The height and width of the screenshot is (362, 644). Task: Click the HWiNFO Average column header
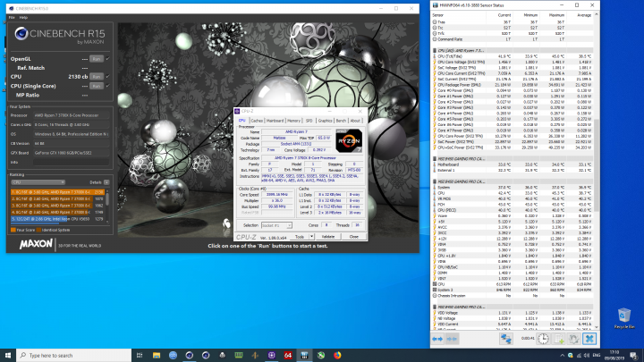tap(583, 15)
